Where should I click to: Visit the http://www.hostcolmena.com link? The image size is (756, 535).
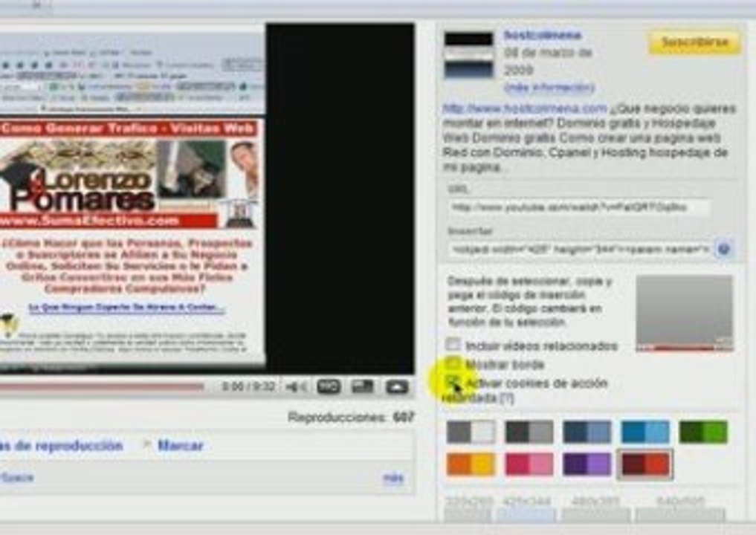coord(525,108)
